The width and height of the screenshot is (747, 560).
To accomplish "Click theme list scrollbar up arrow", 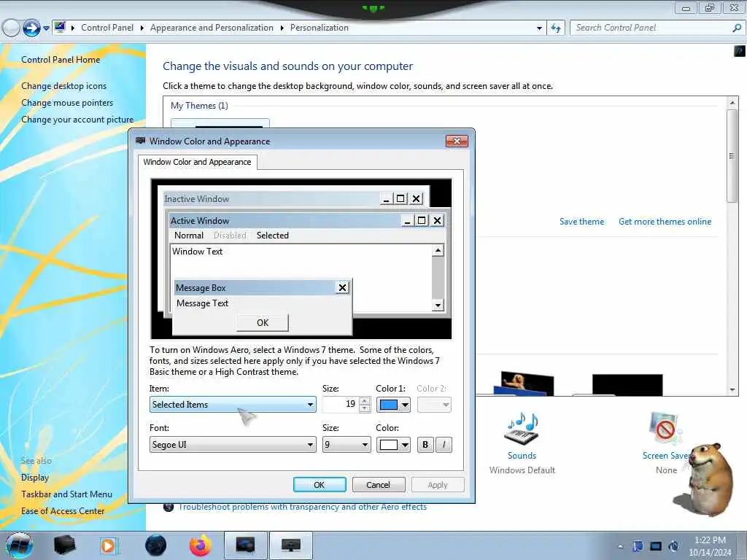I will pos(732,102).
